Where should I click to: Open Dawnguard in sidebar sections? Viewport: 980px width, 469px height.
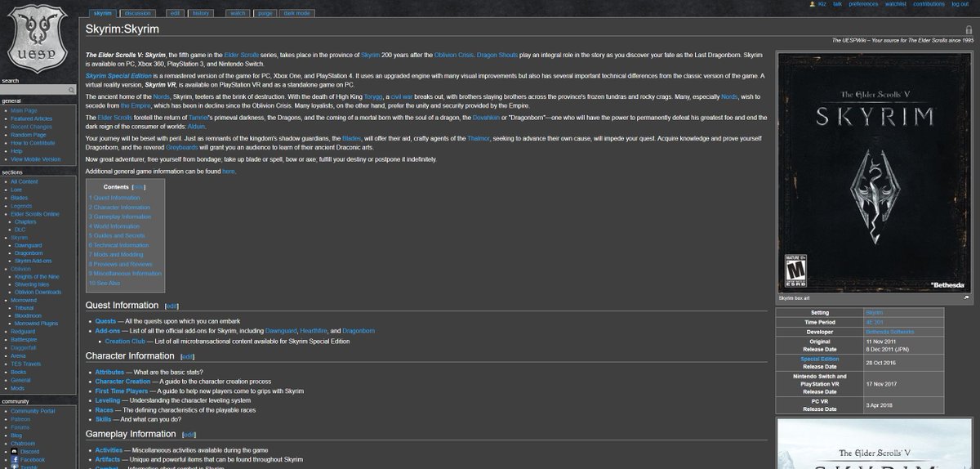coord(28,244)
